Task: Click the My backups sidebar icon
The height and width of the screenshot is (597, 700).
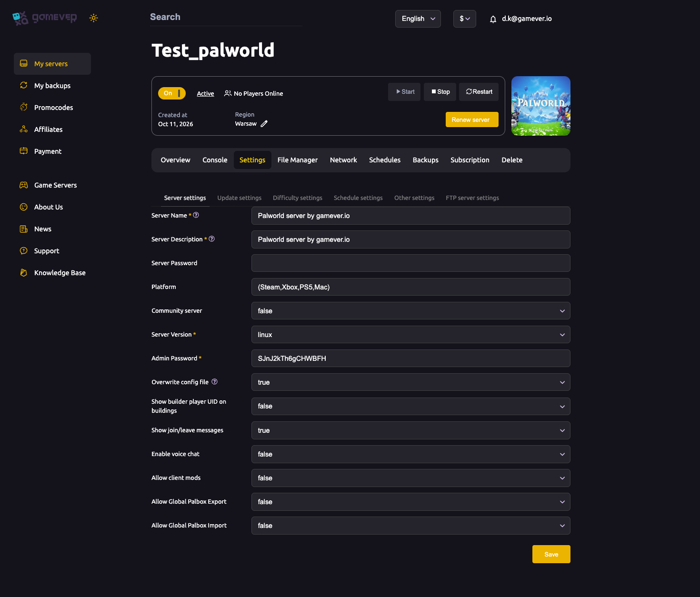Action: pos(24,85)
